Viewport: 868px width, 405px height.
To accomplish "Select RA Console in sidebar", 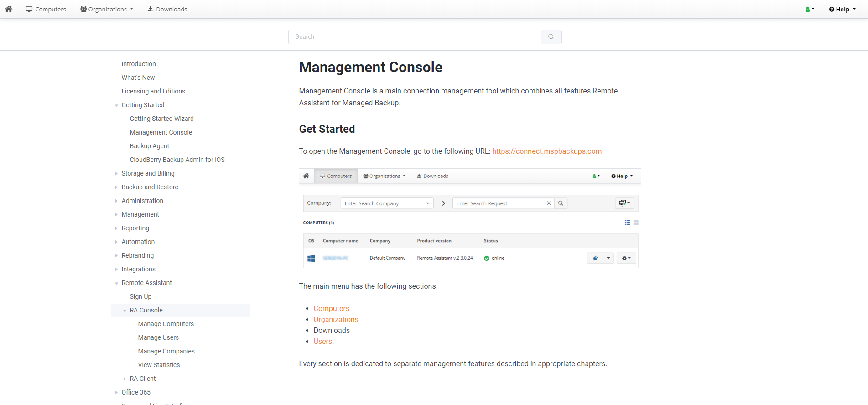I will (x=146, y=310).
